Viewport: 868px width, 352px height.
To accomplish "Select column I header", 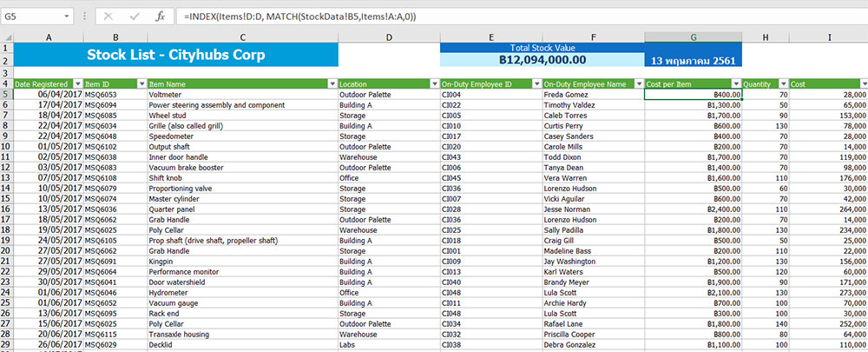I will [829, 37].
